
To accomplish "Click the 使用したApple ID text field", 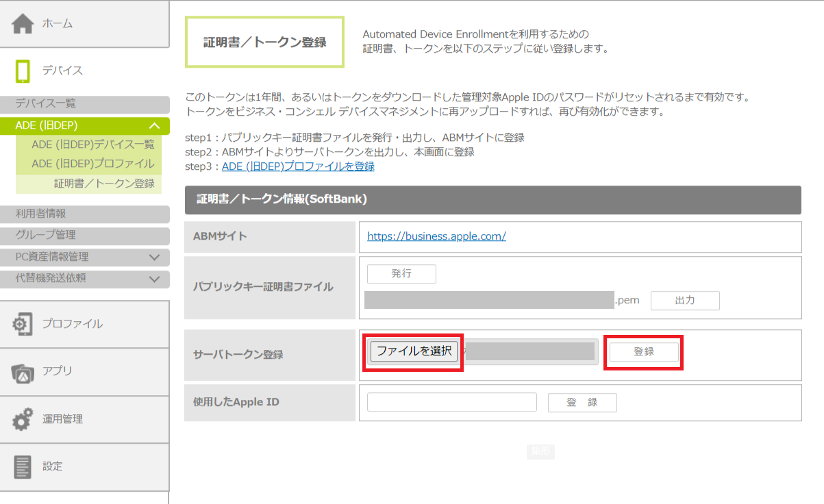I will (x=451, y=403).
